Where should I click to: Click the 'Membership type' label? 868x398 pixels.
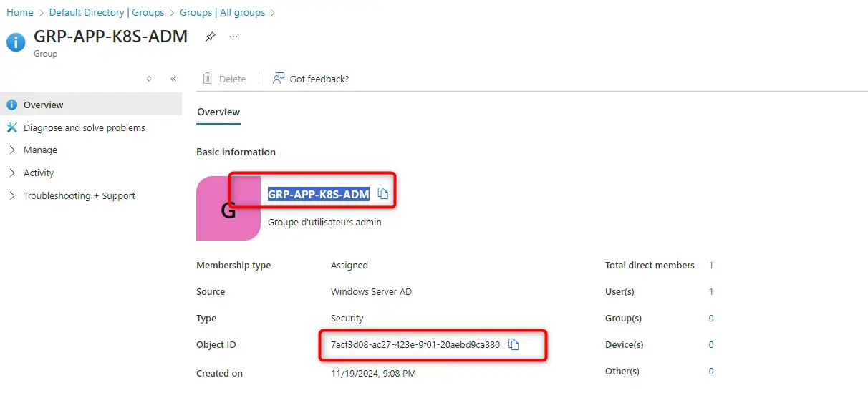233,266
